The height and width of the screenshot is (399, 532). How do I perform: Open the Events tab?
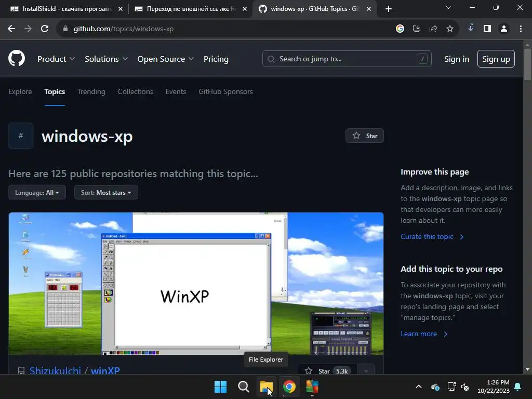point(176,91)
